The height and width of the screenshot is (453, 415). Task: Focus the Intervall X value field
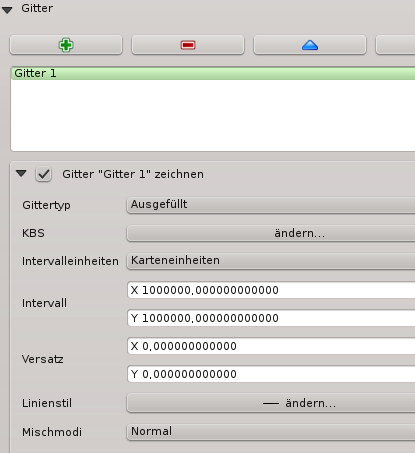pos(271,290)
